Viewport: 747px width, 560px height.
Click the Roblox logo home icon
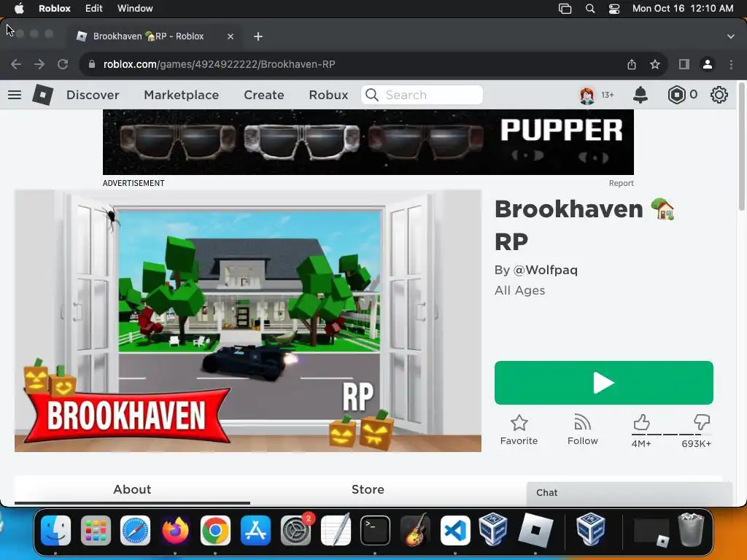42,95
